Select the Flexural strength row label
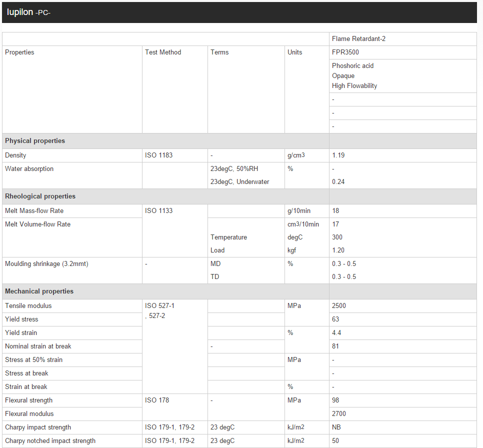483x448 pixels. click(29, 400)
